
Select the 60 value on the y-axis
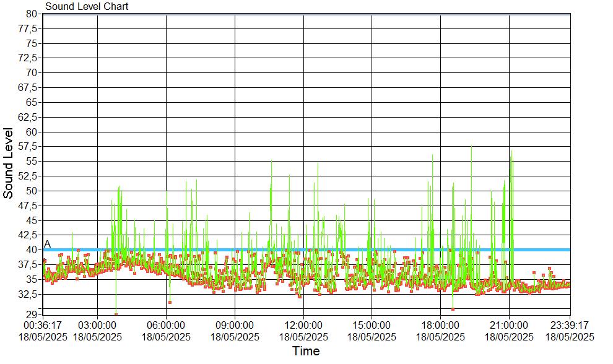32,132
